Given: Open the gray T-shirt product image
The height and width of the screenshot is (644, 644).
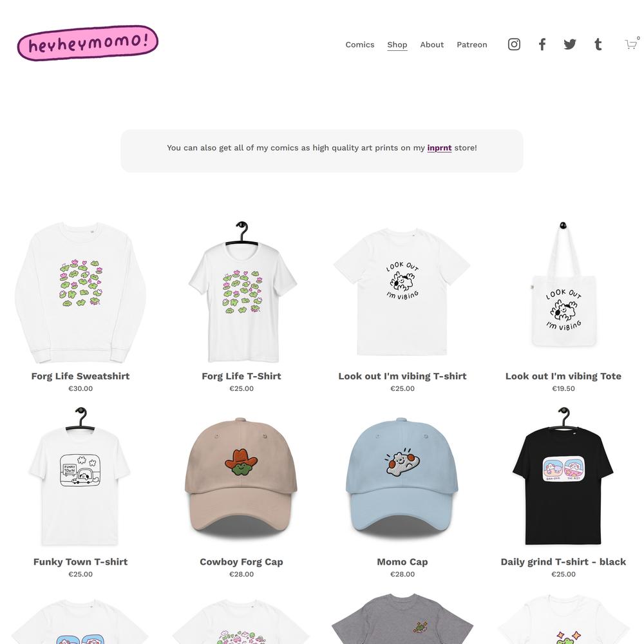Looking at the screenshot, I should click(x=402, y=618).
